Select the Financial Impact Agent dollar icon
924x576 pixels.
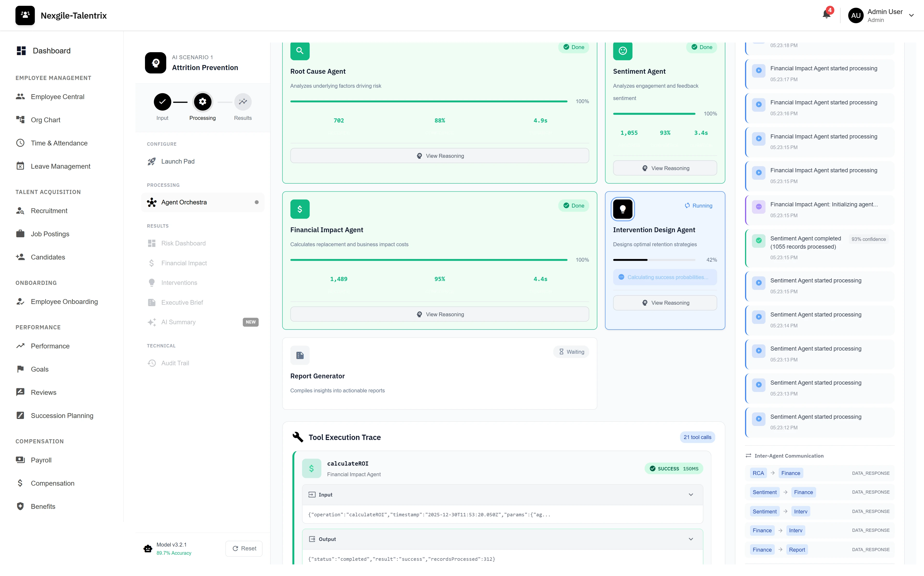point(300,209)
